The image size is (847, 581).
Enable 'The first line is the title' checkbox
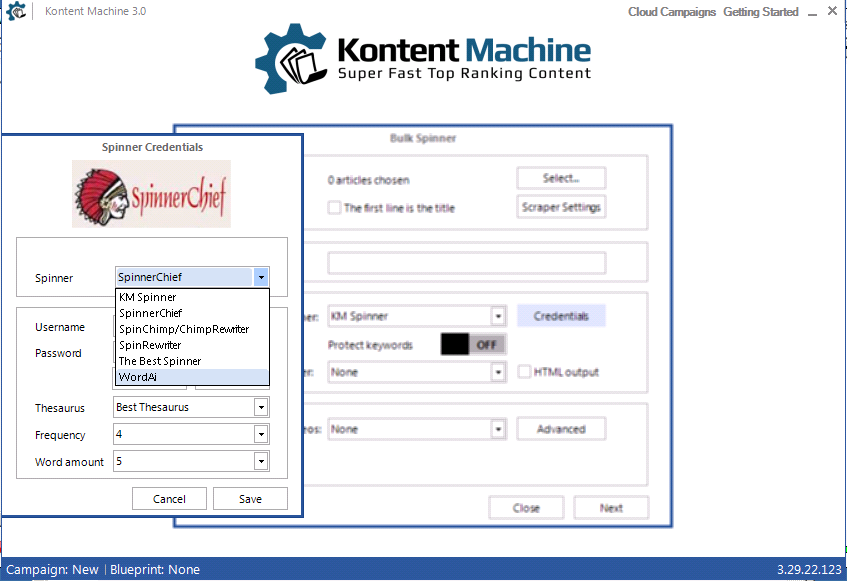(x=335, y=208)
